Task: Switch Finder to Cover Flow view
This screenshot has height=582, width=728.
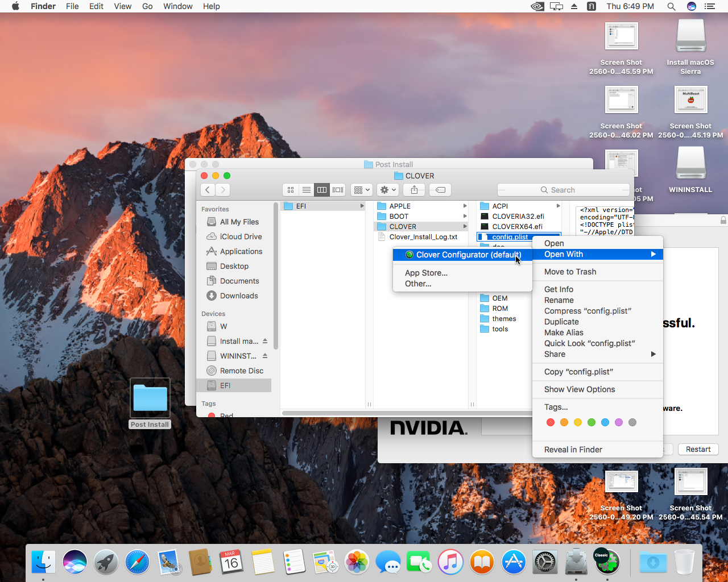Action: pos(338,190)
